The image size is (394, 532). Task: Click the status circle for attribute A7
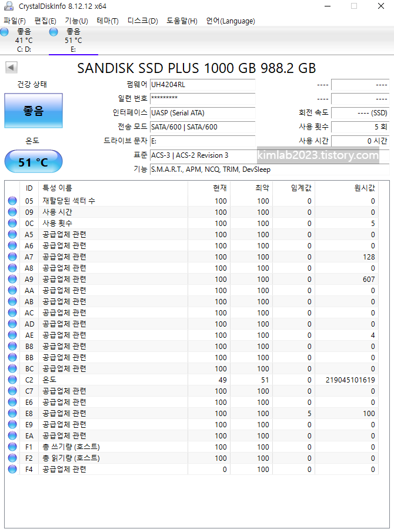click(x=12, y=257)
